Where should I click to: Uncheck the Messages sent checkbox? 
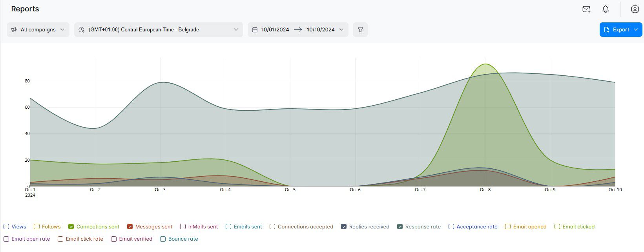point(130,226)
